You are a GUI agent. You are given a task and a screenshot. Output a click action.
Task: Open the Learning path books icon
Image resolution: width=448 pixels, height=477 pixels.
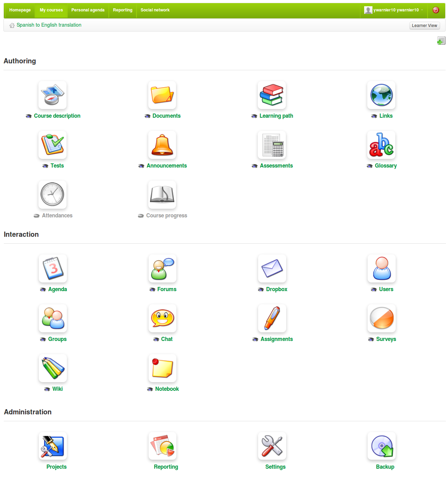click(272, 95)
